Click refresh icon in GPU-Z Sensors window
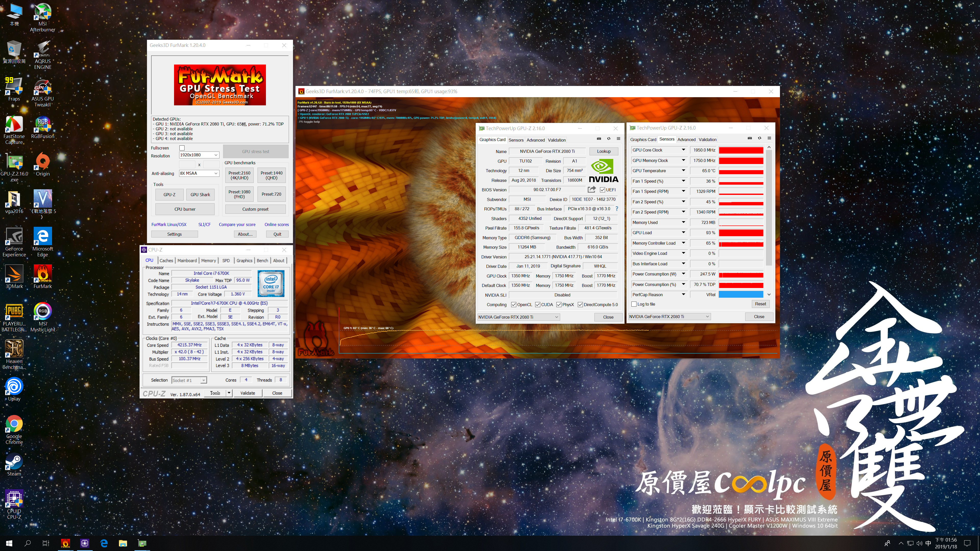Viewport: 980px width, 551px height. 759,138
